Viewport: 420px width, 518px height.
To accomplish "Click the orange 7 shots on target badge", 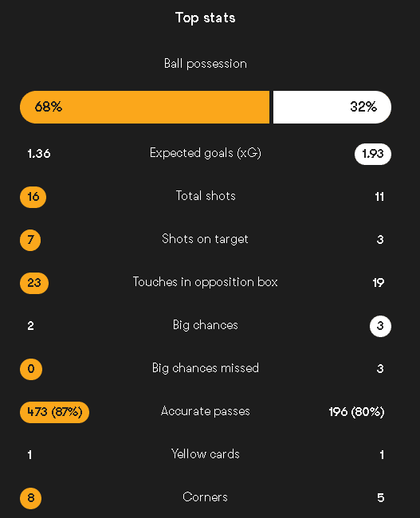I will pos(30,240).
